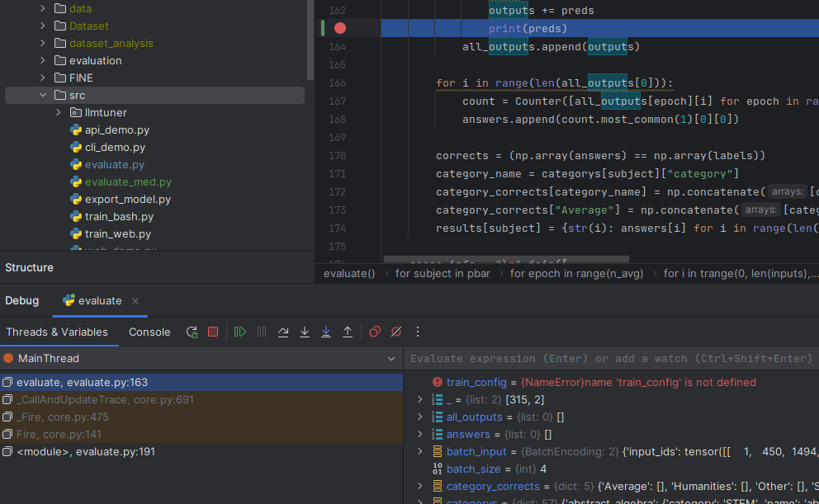Click the editor horizontal scrollbar
The height and width of the screenshot is (504, 819).
coord(506,259)
